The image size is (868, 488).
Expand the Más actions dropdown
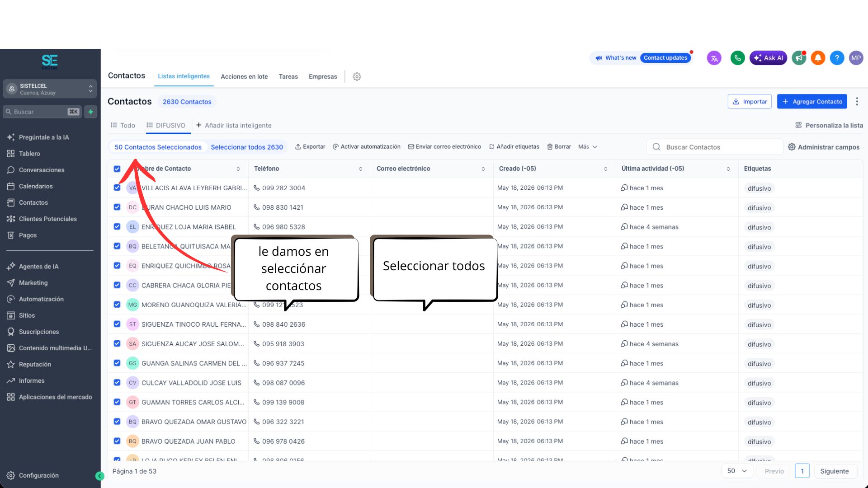click(x=588, y=147)
